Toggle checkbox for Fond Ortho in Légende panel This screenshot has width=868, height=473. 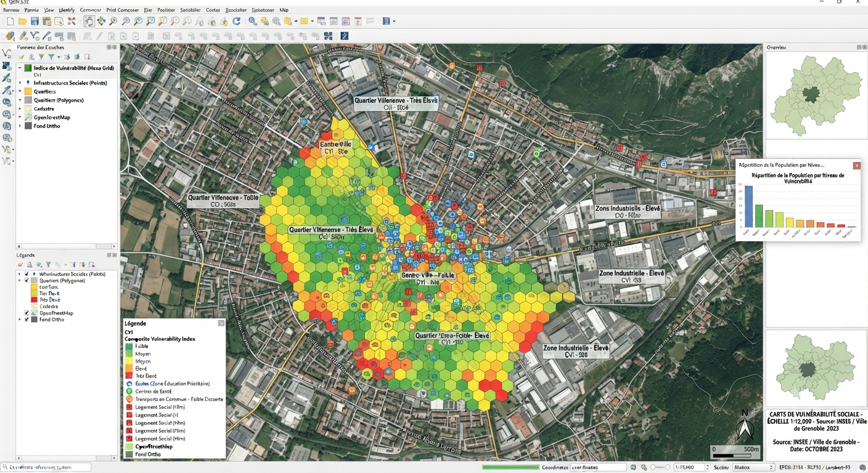[x=27, y=320]
